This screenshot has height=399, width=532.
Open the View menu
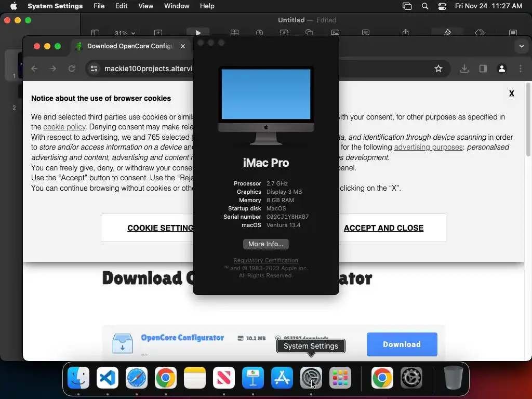coord(145,6)
